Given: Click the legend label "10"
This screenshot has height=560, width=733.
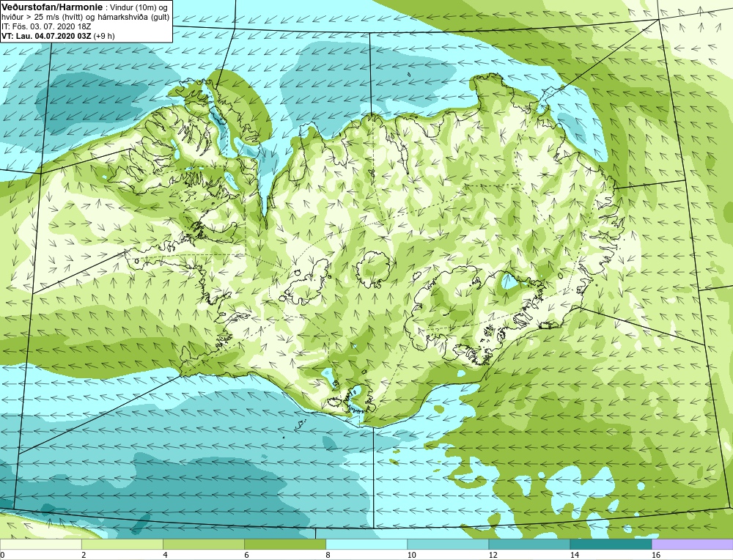Looking at the screenshot, I should click(x=411, y=555).
